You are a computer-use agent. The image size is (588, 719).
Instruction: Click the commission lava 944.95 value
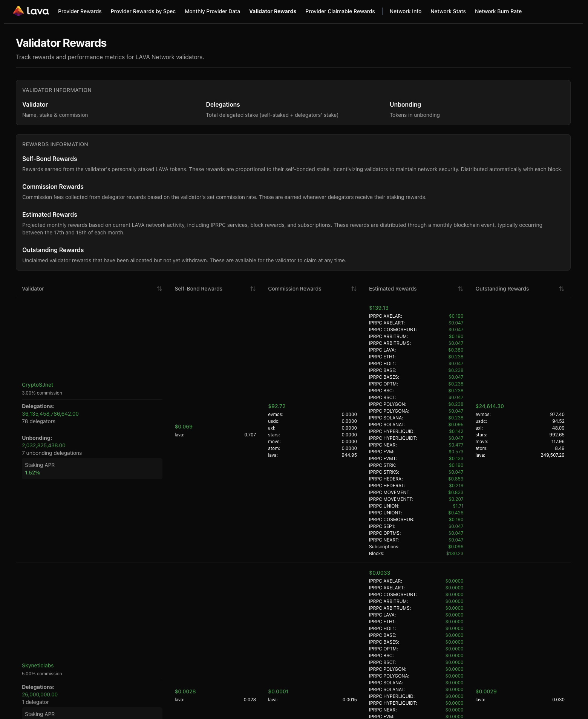pos(349,455)
